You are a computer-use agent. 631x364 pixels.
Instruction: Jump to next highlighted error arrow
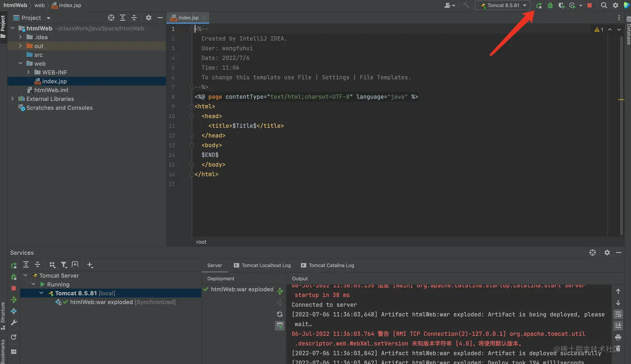point(619,29)
